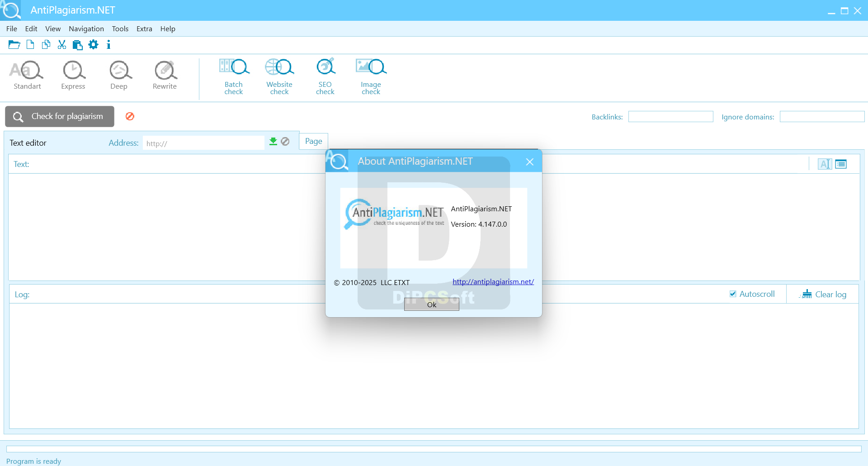
Task: Open the View menu
Action: [53, 29]
